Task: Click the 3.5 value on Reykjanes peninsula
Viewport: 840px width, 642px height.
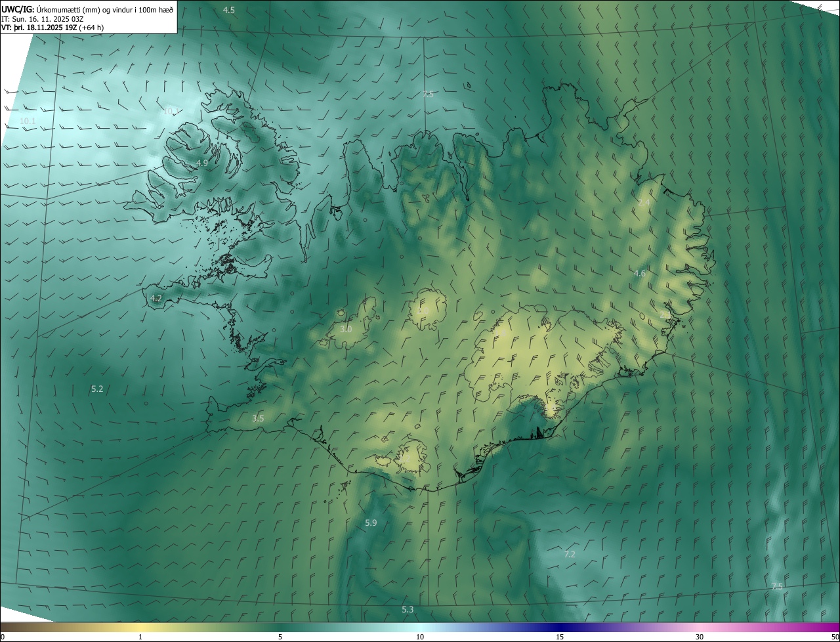Action: 258,418
